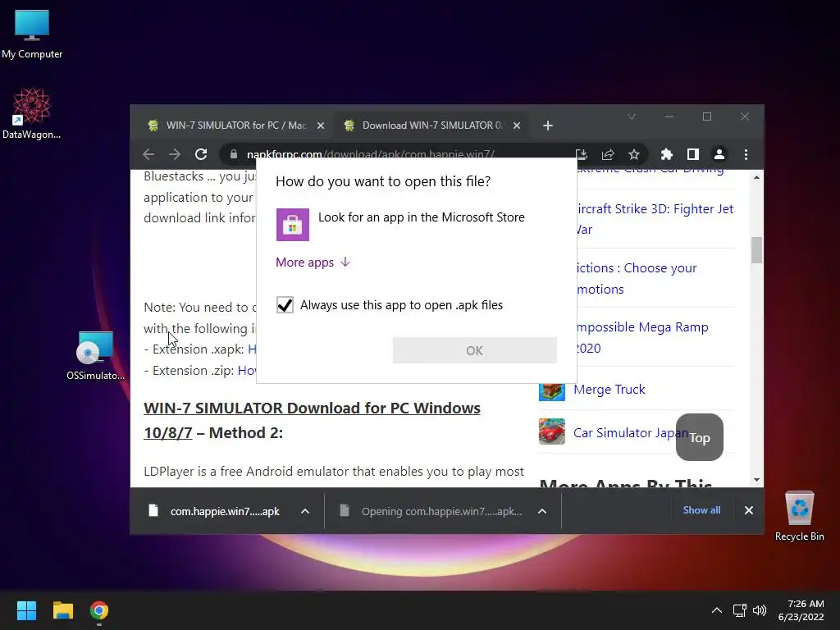Click Show all downloads
Viewport: 840px width, 630px height.
click(701, 510)
